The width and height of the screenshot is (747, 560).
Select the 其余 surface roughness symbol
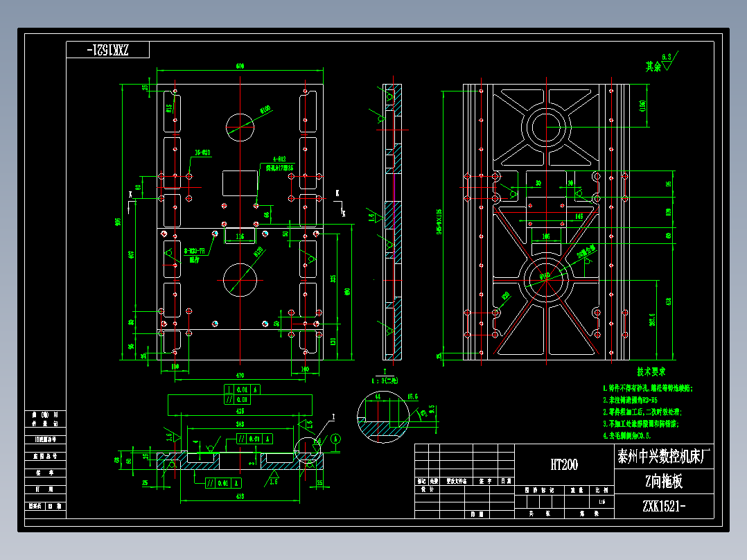(x=662, y=63)
